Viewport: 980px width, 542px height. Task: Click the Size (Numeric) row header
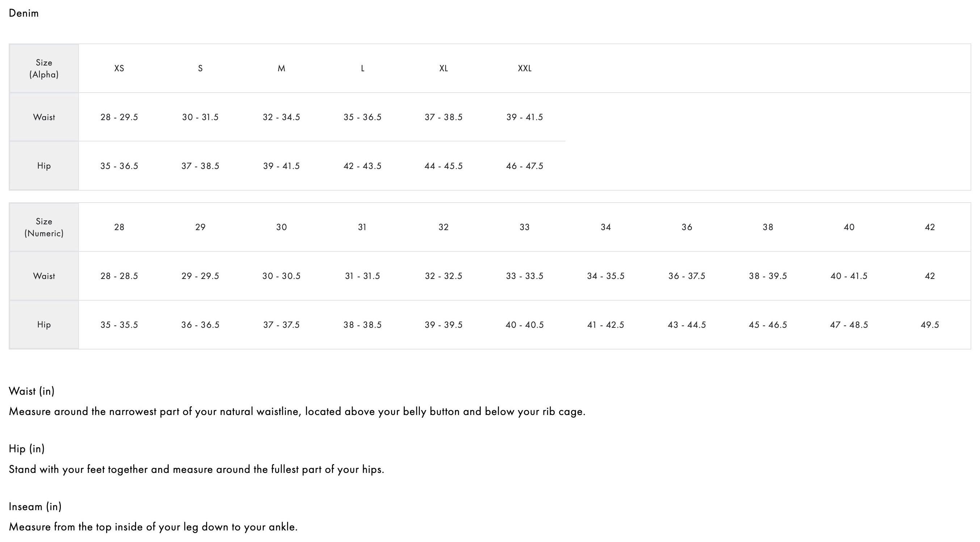point(44,227)
